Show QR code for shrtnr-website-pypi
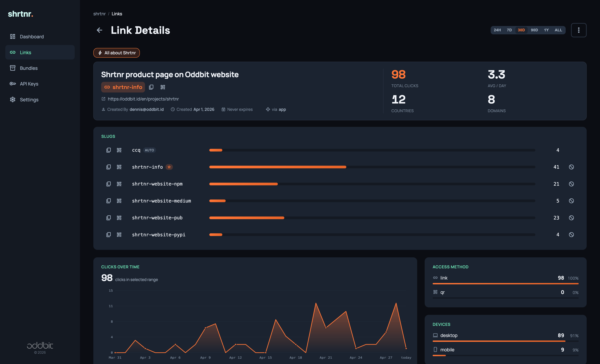Viewport: 600px width, 364px height. pyautogui.click(x=119, y=235)
